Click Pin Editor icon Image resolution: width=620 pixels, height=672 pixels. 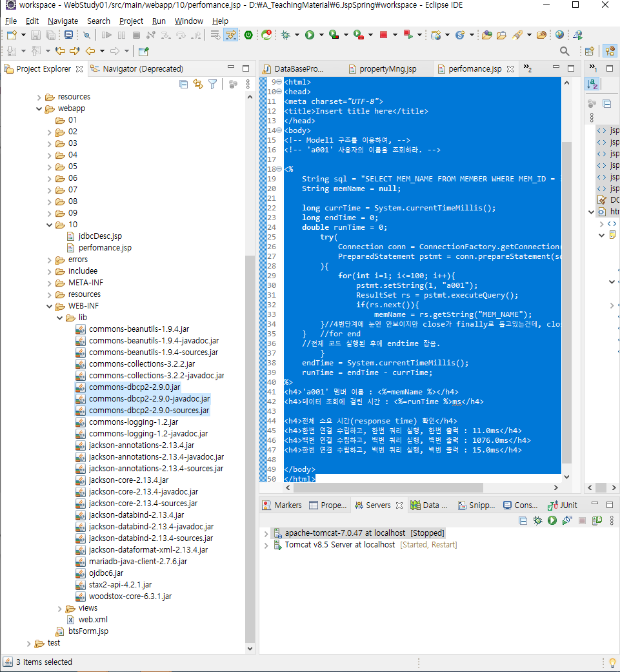143,52
